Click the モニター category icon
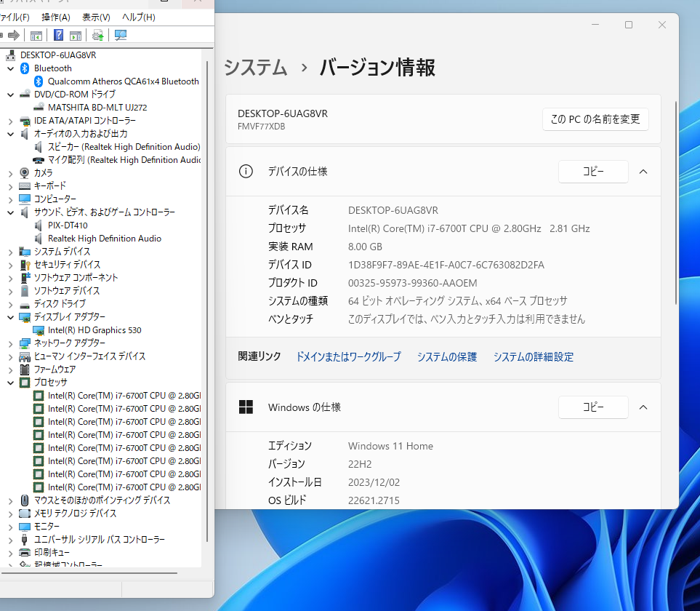 tap(25, 526)
